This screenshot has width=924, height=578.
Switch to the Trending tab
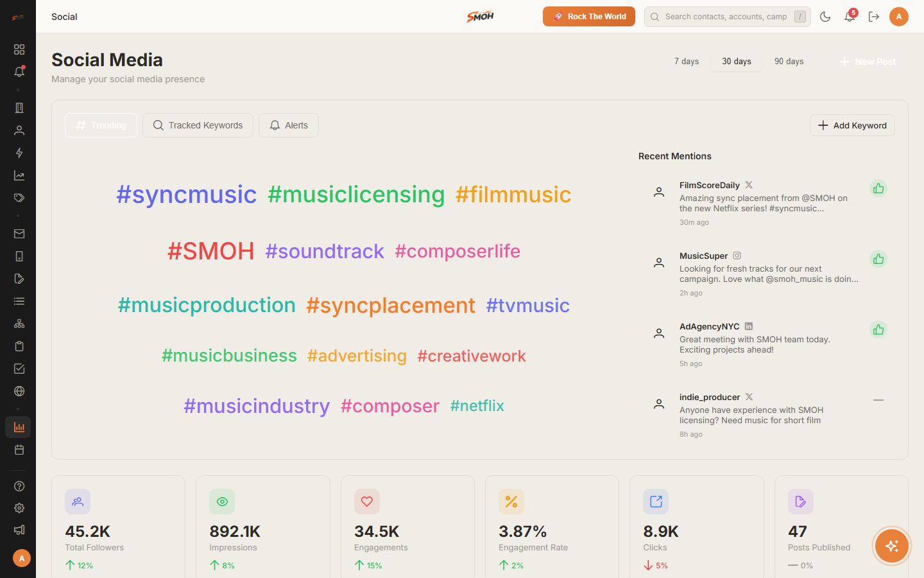(101, 125)
